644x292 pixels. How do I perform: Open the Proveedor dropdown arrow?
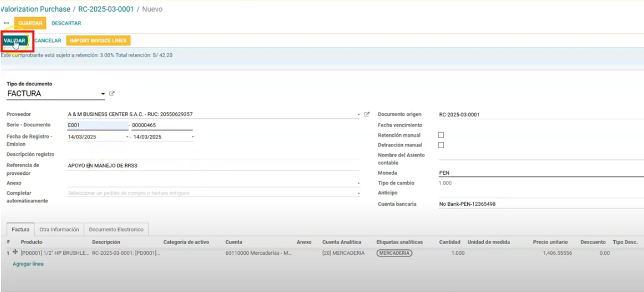359,115
